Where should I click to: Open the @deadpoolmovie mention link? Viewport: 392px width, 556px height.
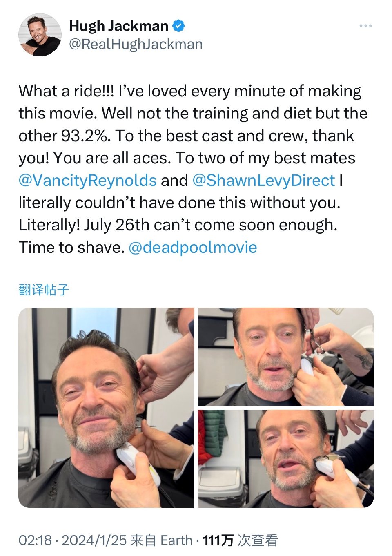(193, 247)
